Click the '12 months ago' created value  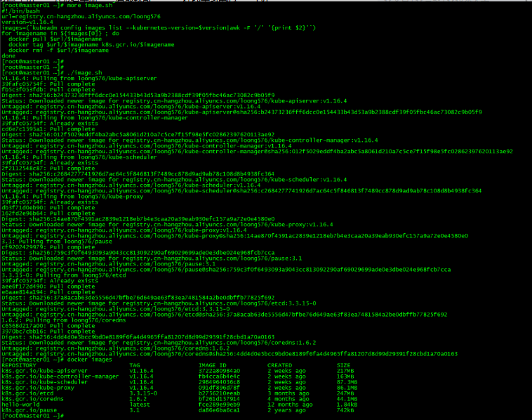290,405
